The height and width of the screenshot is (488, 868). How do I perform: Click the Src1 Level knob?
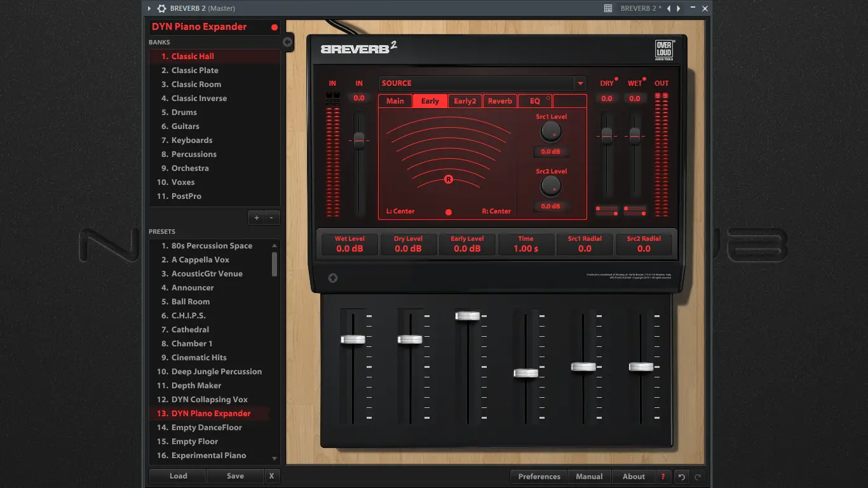coord(551,132)
